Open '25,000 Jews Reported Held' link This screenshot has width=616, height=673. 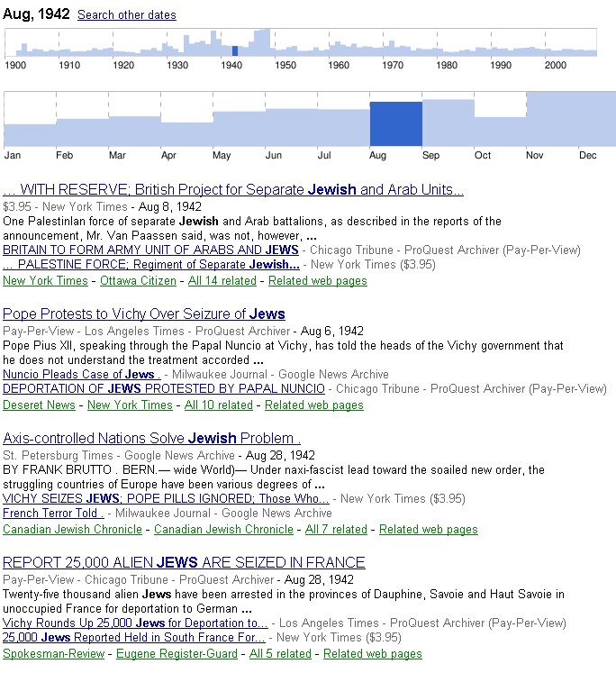click(134, 638)
